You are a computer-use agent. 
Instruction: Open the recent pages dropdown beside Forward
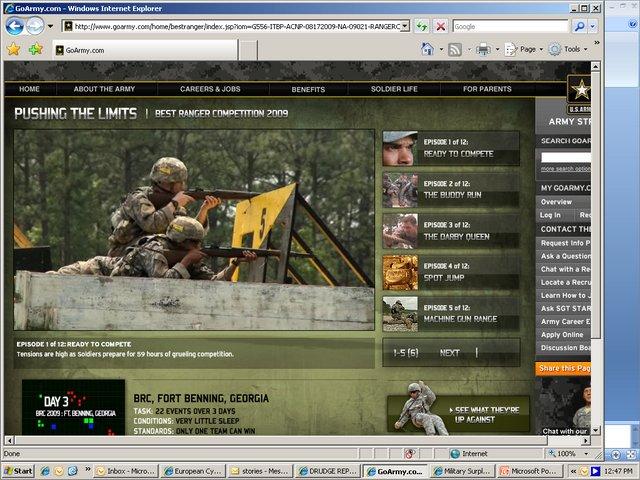tap(50, 27)
